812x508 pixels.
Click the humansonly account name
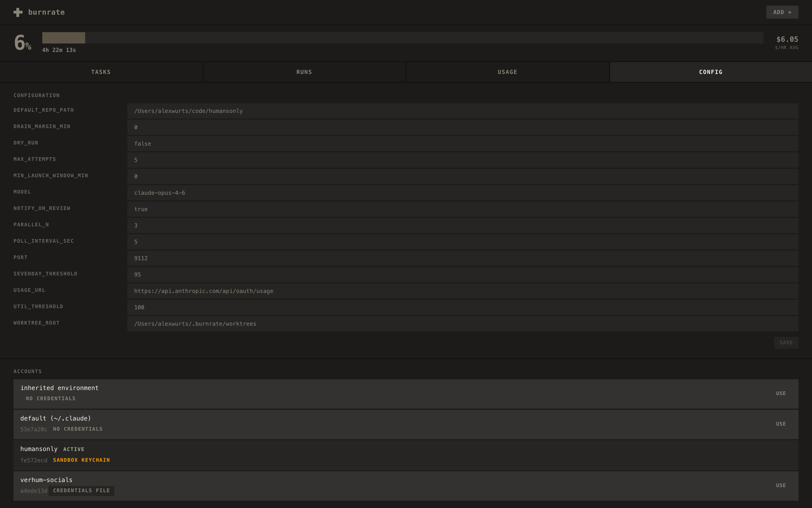[39, 449]
